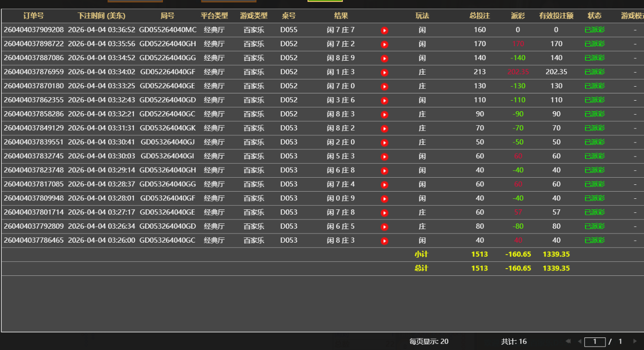Viewport: 644px width, 350px height.
Task: Play the video for result 闲 0 庄 9
Action: (384, 198)
